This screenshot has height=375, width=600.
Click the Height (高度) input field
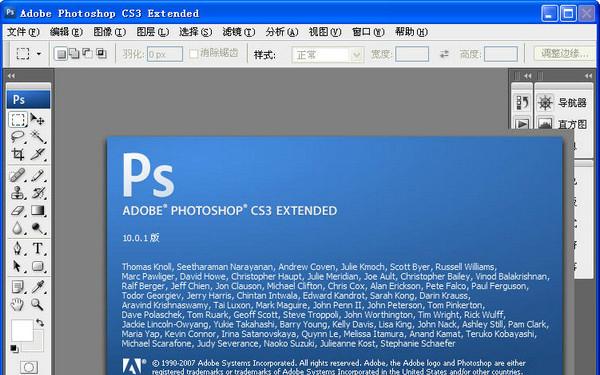tap(501, 54)
